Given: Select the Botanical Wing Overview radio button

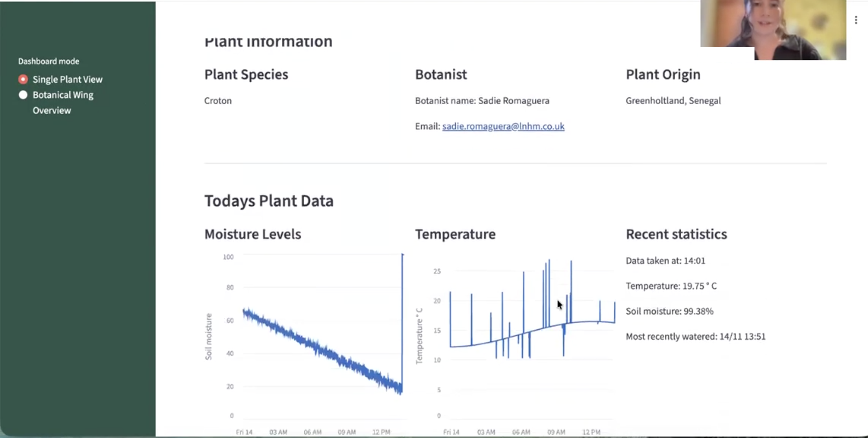Looking at the screenshot, I should tap(23, 95).
